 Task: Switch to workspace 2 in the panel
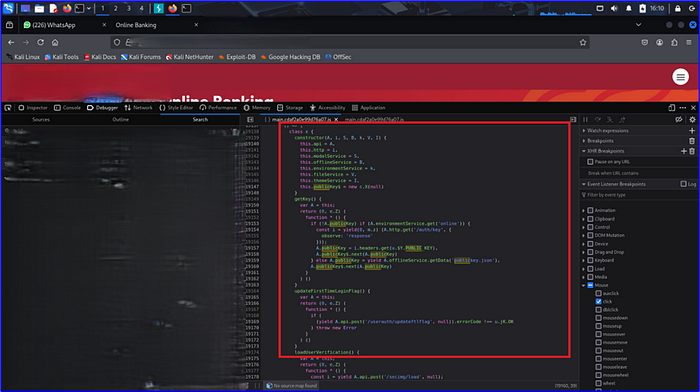pyautogui.click(x=116, y=8)
